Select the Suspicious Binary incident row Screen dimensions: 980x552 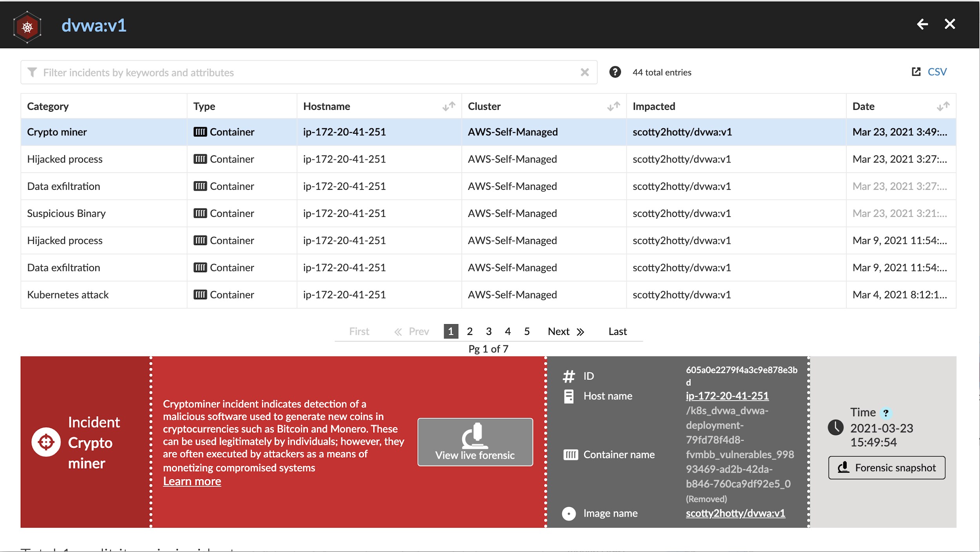pos(488,213)
